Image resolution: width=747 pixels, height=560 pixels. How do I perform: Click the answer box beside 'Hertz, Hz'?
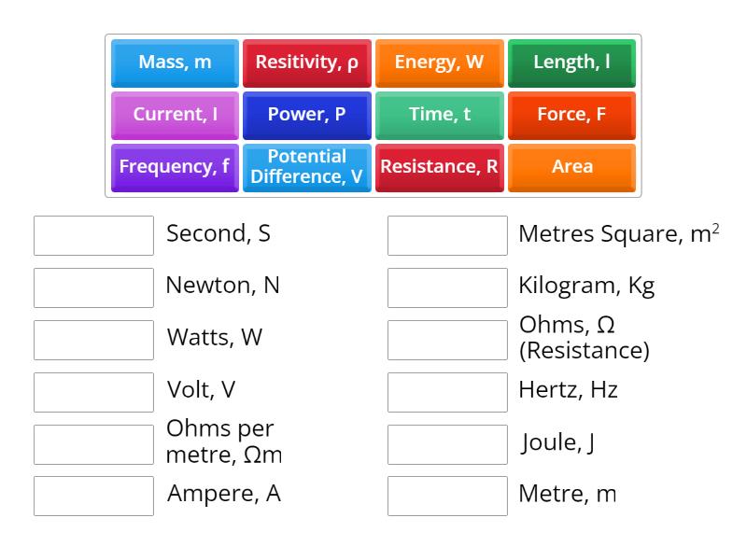click(446, 392)
